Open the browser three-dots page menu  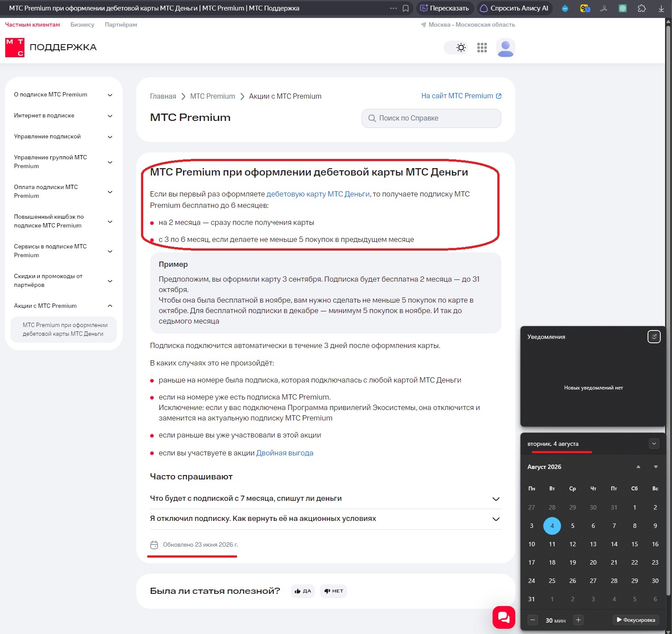pyautogui.click(x=393, y=8)
